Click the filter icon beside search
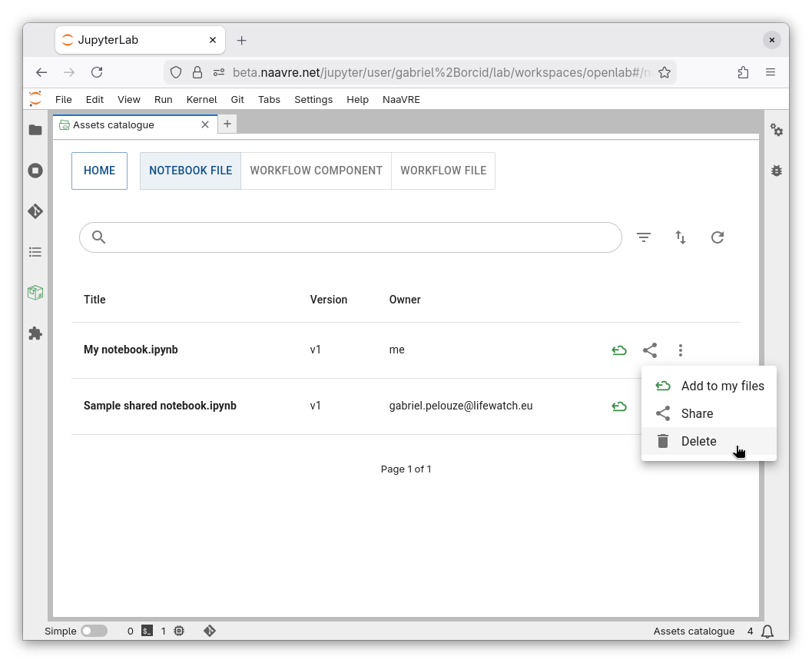 point(644,237)
